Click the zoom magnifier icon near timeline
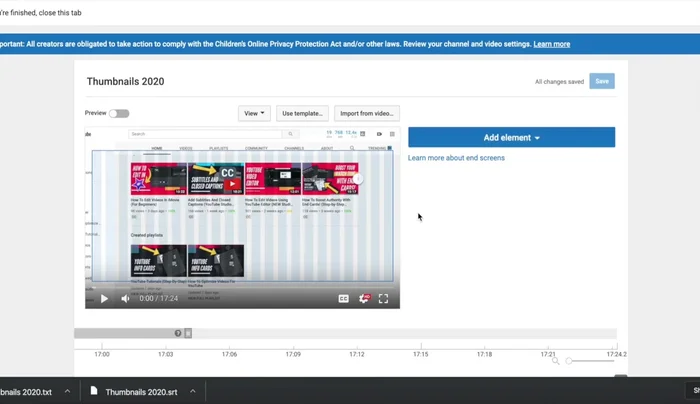Viewport: 700px width, 404px height. (556, 361)
